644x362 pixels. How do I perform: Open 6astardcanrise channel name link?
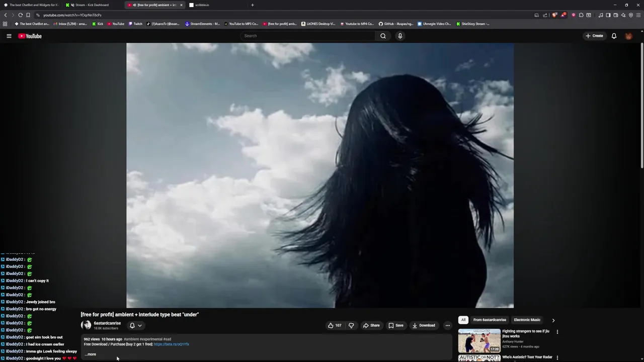click(107, 323)
